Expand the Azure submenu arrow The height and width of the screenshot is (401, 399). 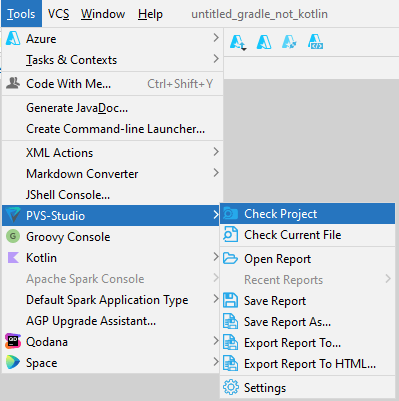coord(216,38)
